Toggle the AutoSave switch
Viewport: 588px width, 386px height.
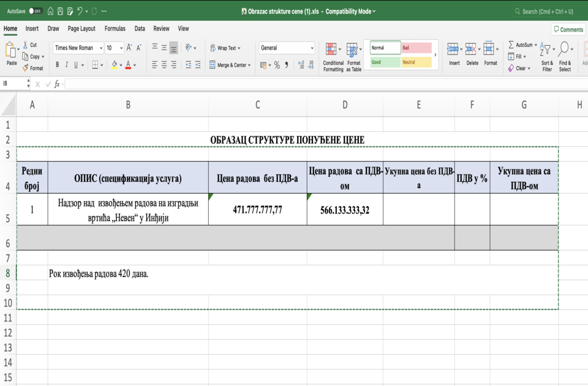pyautogui.click(x=36, y=11)
